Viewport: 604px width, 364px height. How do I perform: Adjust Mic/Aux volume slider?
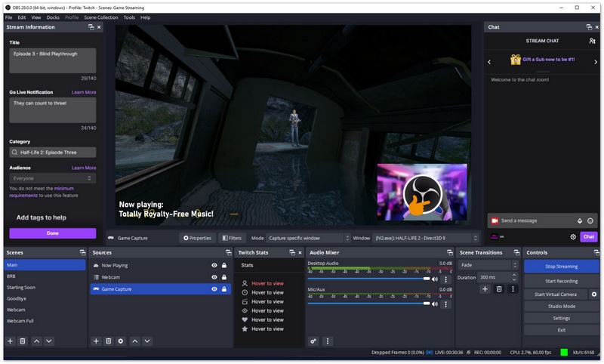tap(368, 304)
